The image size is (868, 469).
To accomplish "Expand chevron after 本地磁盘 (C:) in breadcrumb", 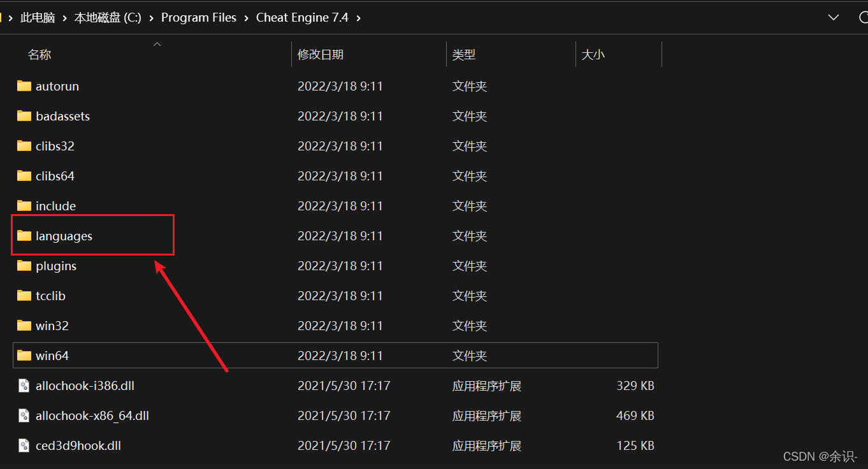I will (x=151, y=18).
